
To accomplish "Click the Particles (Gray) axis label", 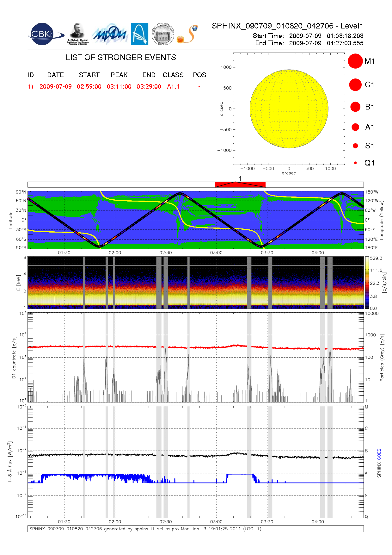I will click(x=382, y=357).
